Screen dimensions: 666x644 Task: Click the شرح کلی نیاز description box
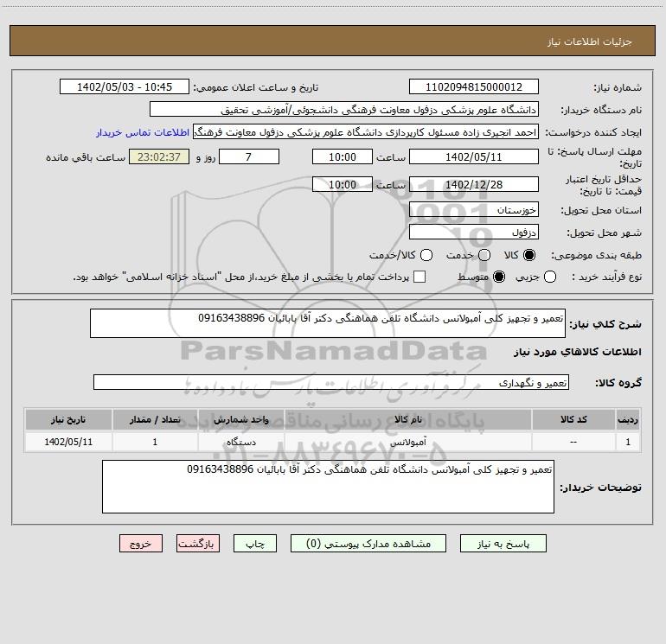(328, 323)
